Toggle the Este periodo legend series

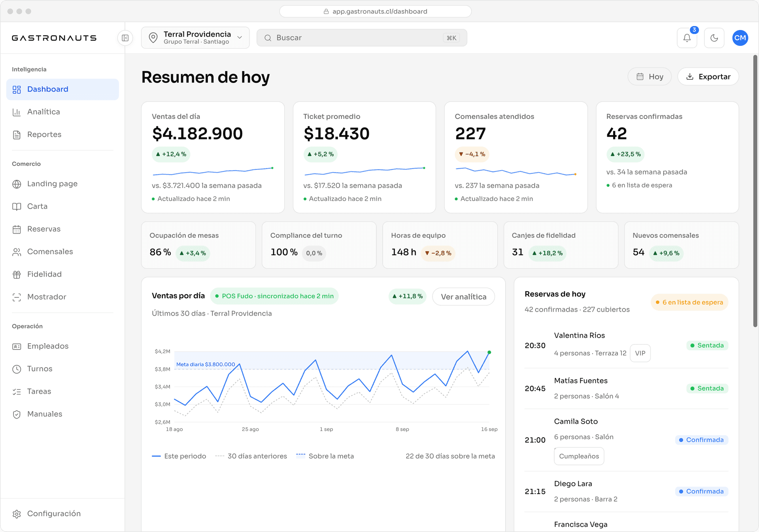[x=179, y=456]
